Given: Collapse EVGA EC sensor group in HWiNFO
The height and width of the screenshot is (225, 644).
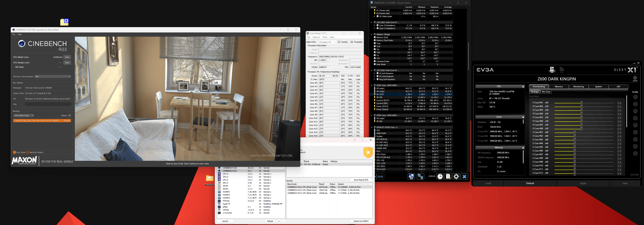Looking at the screenshot, I should (372, 127).
